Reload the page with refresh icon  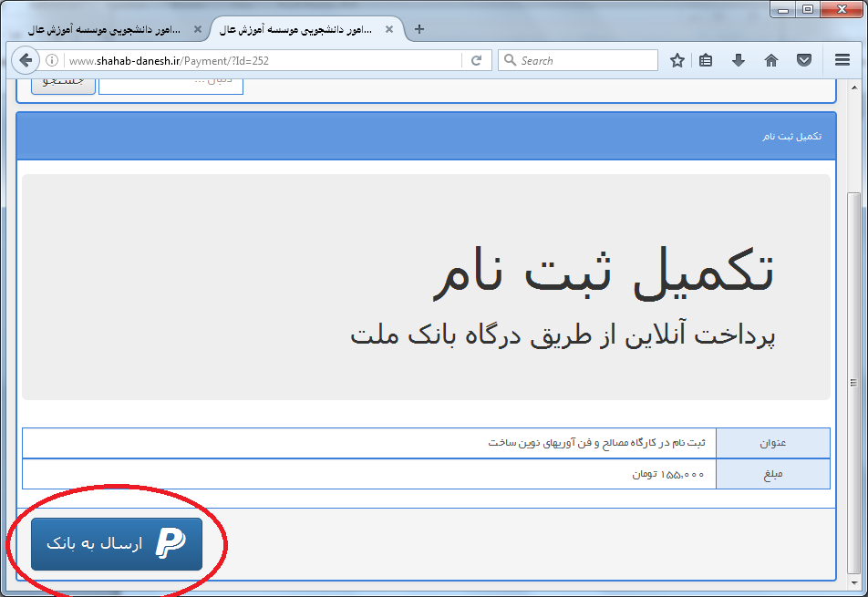click(476, 60)
